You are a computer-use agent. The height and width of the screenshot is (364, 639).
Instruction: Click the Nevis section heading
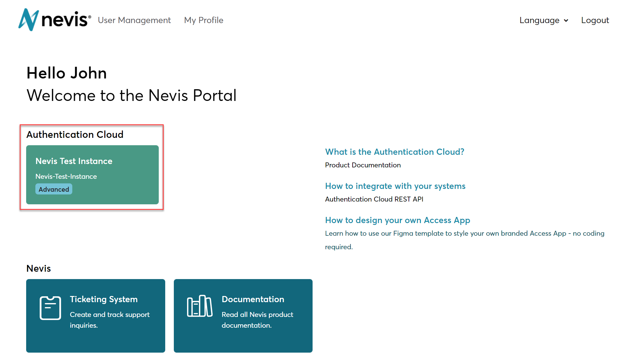(x=38, y=268)
